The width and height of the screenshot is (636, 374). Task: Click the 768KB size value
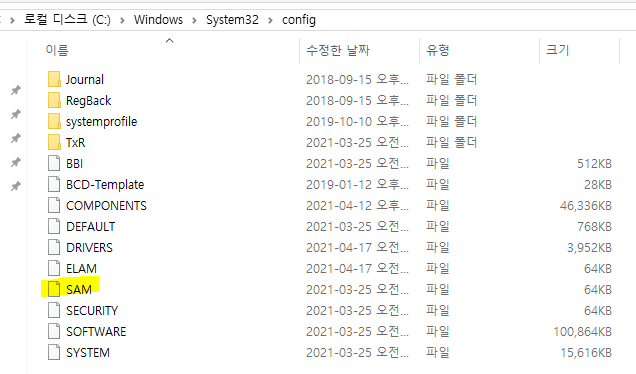point(594,226)
